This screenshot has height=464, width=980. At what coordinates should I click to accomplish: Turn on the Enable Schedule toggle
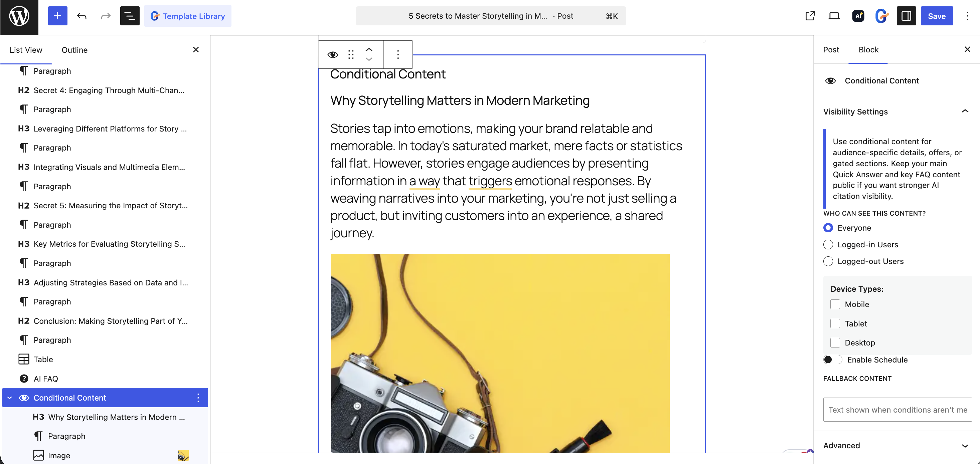(x=832, y=360)
